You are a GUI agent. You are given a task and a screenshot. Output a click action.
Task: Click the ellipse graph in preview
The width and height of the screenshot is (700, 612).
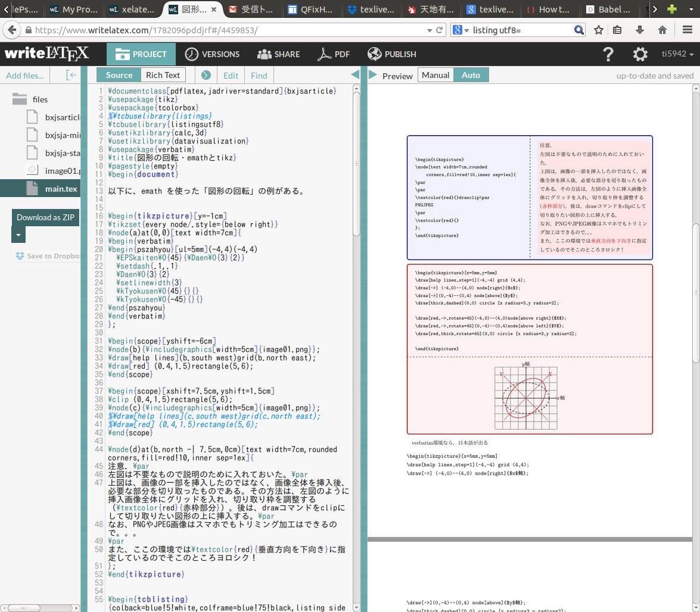pos(526,397)
